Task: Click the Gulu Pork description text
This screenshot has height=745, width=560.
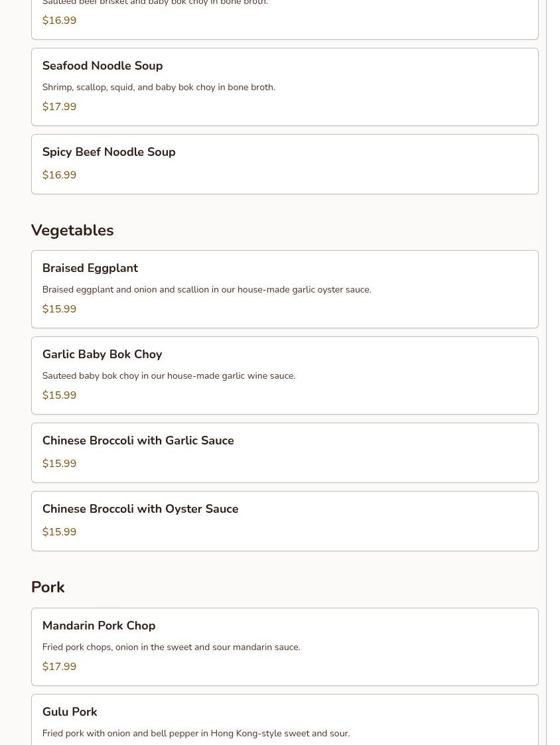Action: pos(196,734)
